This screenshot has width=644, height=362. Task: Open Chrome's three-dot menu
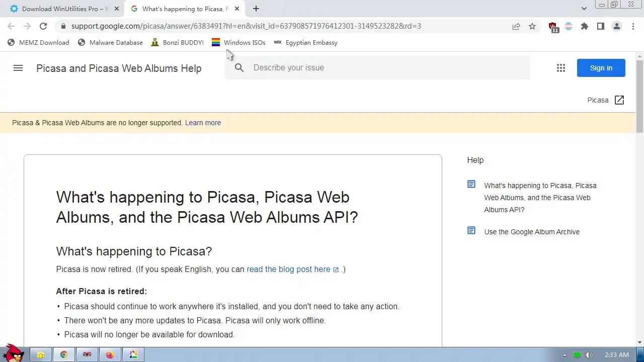(x=633, y=26)
